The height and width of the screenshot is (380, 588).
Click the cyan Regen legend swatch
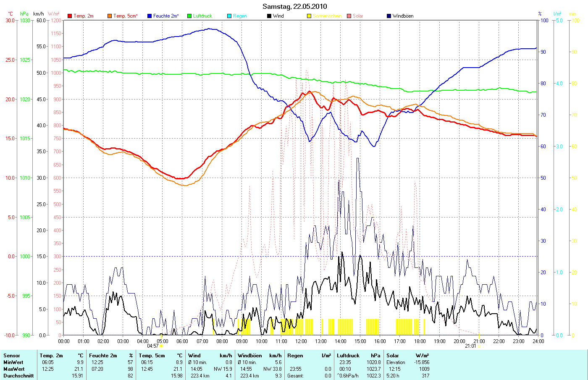click(229, 16)
